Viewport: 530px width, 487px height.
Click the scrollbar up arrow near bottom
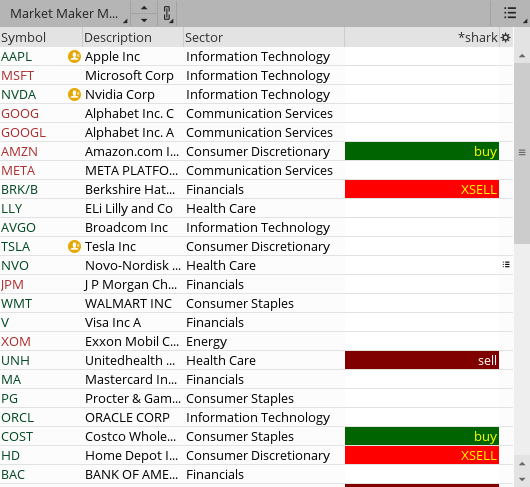pos(522,464)
